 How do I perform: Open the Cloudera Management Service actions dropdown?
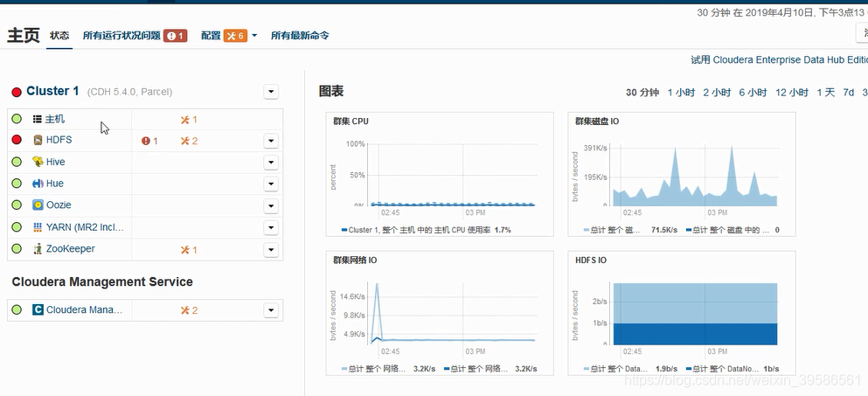271,310
